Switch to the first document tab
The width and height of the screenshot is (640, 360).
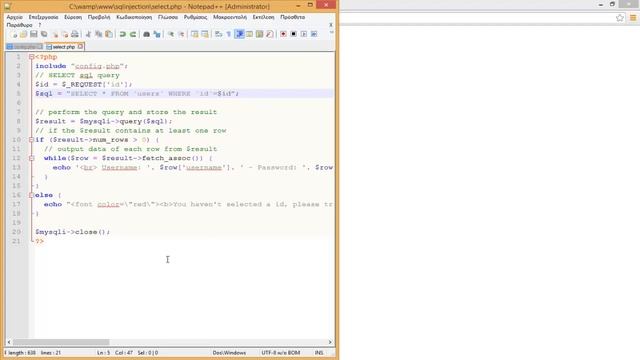click(24, 47)
